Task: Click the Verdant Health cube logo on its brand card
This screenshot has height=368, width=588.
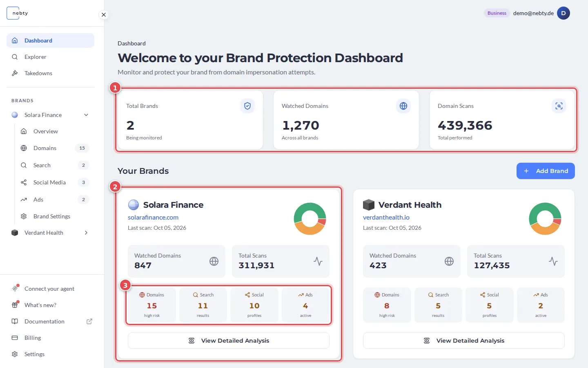Action: (369, 205)
